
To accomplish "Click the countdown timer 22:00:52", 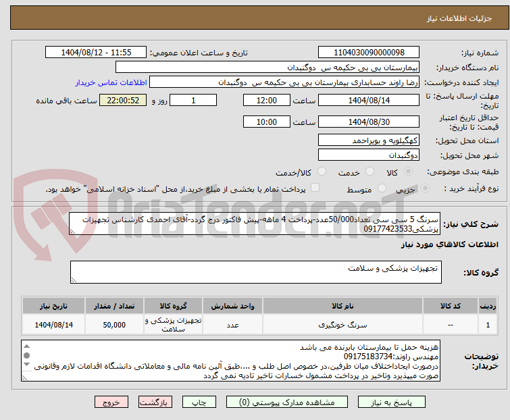I will [x=123, y=100].
